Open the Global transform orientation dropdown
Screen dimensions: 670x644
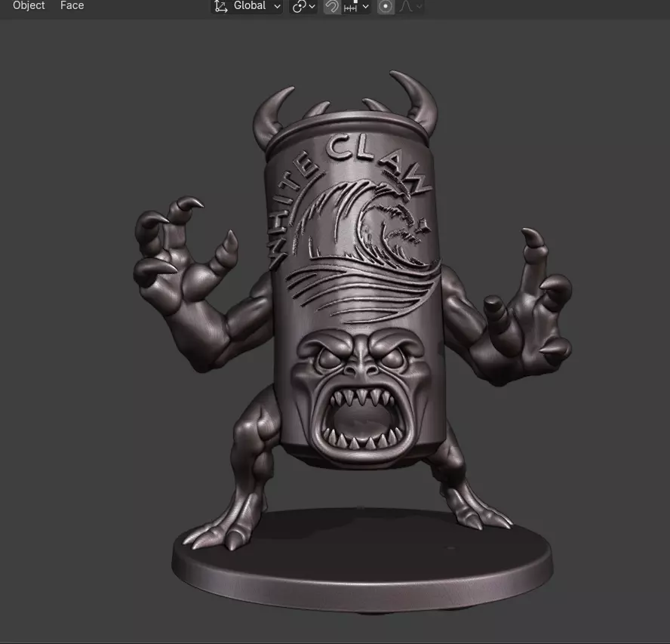coord(247,6)
